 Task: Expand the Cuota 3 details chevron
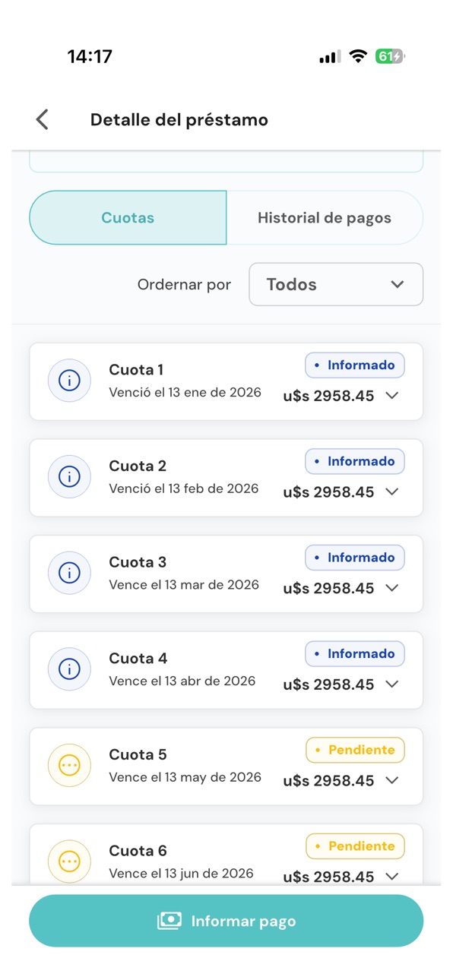point(392,588)
